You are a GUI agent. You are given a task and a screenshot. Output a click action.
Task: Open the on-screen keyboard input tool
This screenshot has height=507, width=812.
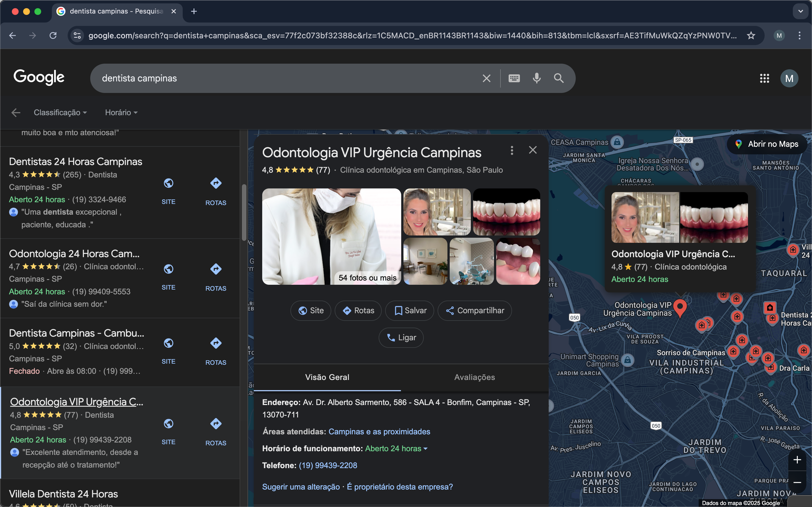(514, 78)
